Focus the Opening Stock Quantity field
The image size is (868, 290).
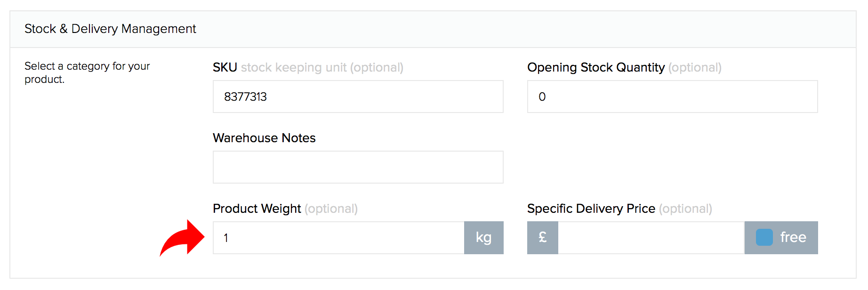coord(672,97)
